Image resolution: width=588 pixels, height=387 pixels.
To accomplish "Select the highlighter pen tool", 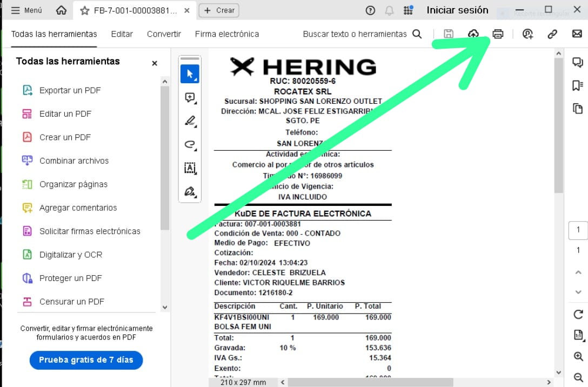I will 190,121.
